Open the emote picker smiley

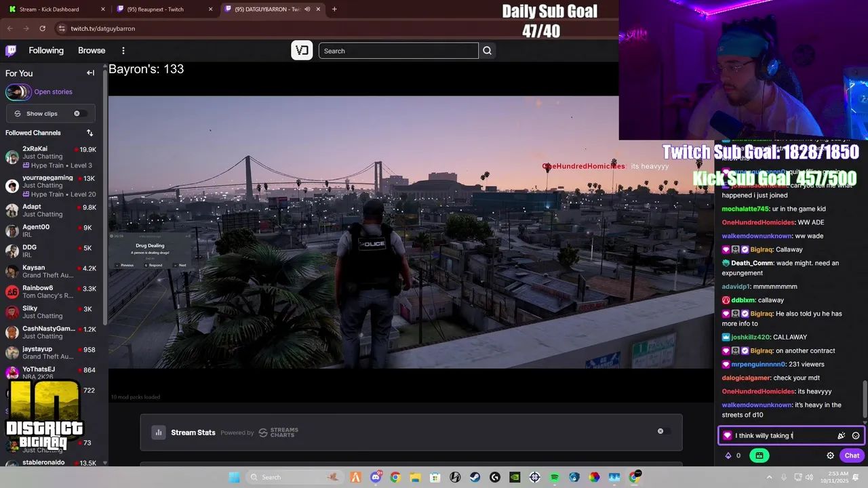click(x=856, y=436)
